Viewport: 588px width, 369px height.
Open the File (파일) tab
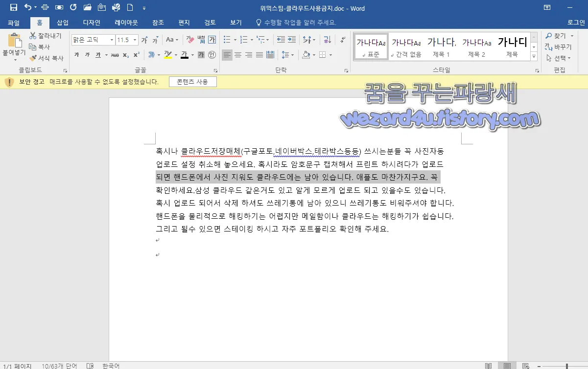pos(14,23)
